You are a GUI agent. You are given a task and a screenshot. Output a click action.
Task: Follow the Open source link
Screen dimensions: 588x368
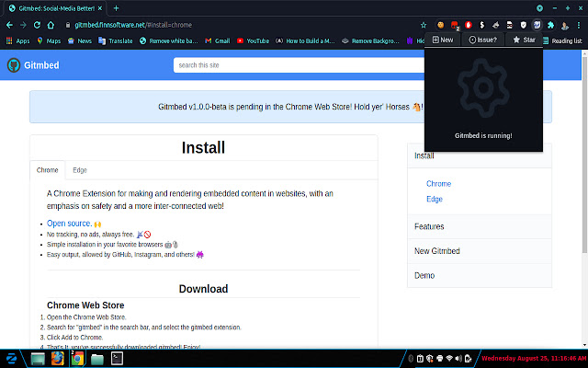tap(69, 223)
